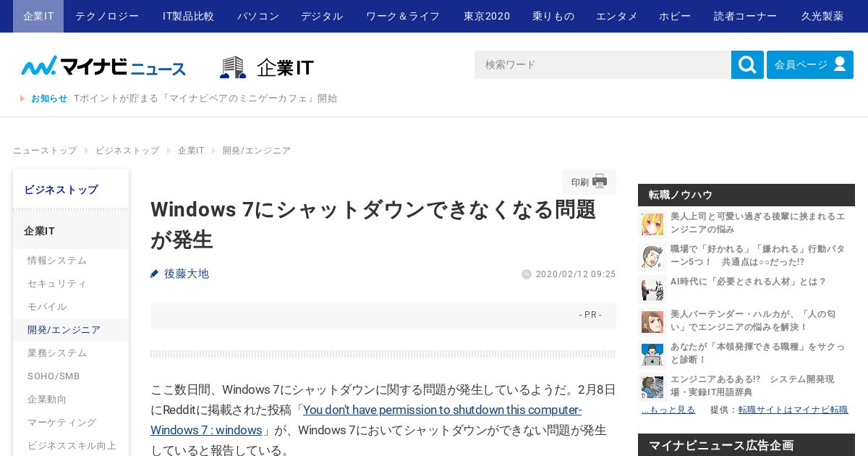Select the 東京2020 top menu item
Viewport: 868px width, 456px height.
point(487,16)
